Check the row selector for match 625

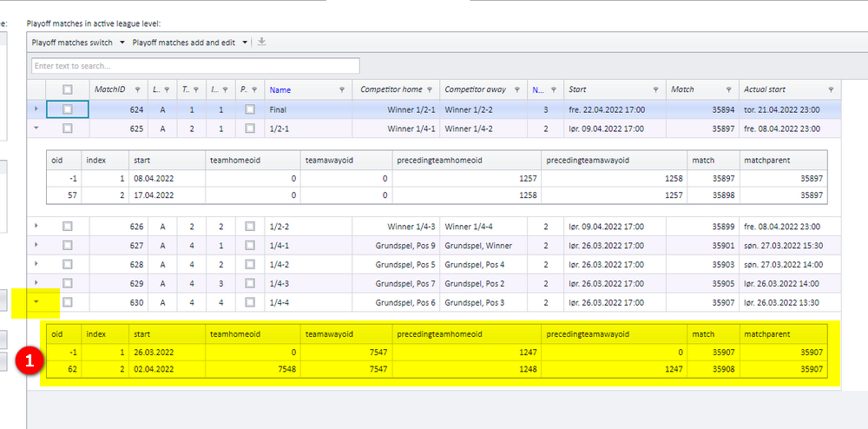pos(68,129)
